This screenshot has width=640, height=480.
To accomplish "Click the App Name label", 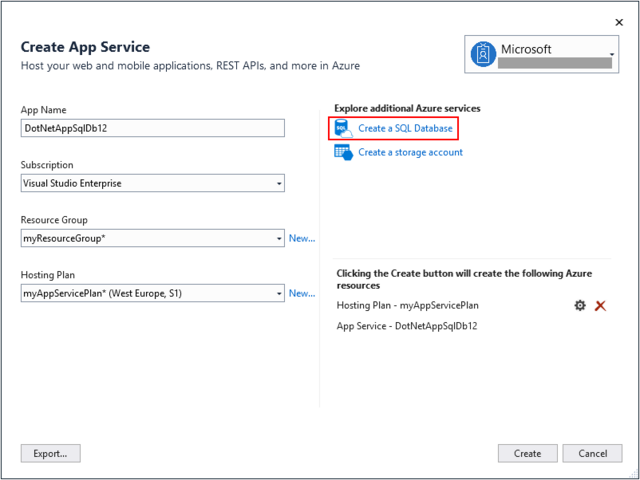I will point(43,110).
